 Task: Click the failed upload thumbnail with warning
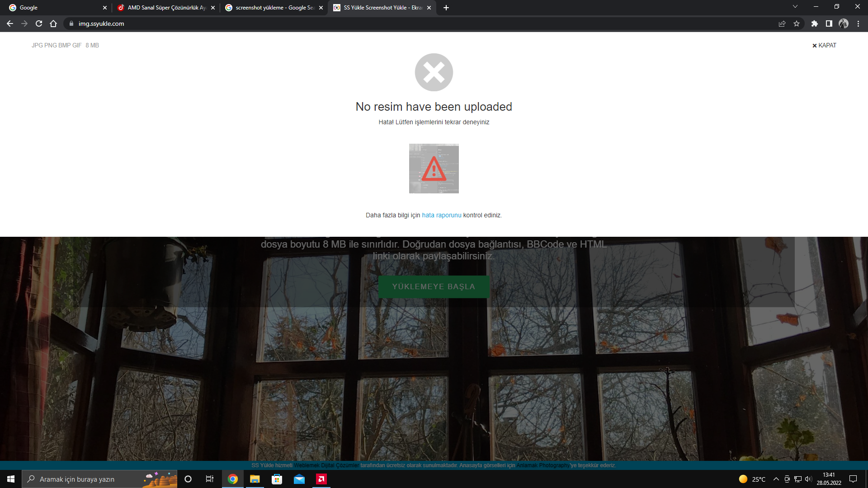(434, 169)
